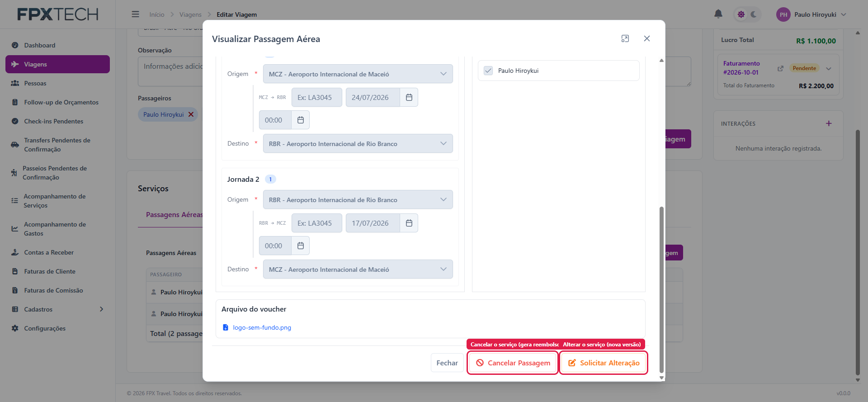868x402 pixels.
Task: Add a new interaction plus icon
Action: (829, 123)
